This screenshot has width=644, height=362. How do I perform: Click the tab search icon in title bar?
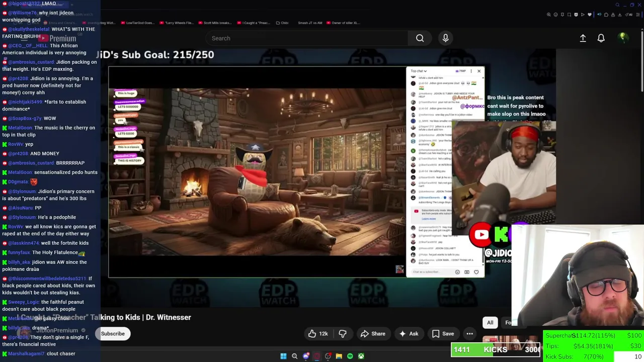[x=617, y=5]
